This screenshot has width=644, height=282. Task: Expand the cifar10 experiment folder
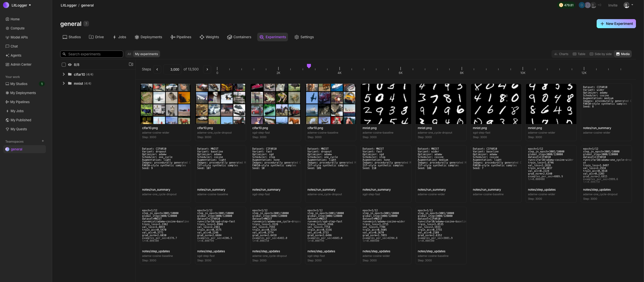[x=64, y=74]
